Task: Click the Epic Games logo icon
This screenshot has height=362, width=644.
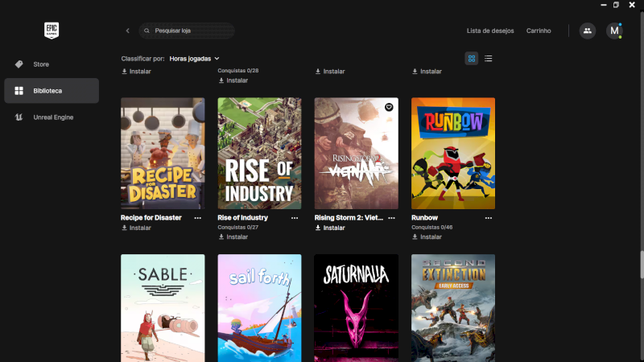Action: 52,31
